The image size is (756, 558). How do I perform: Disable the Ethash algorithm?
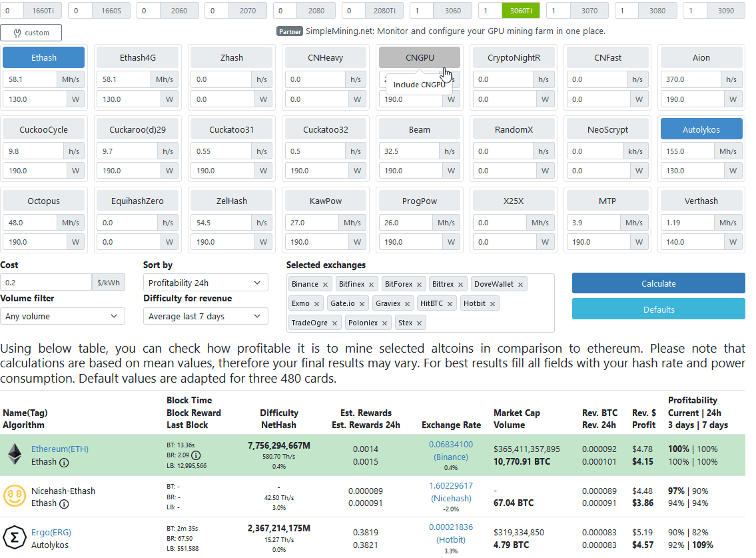coord(44,57)
